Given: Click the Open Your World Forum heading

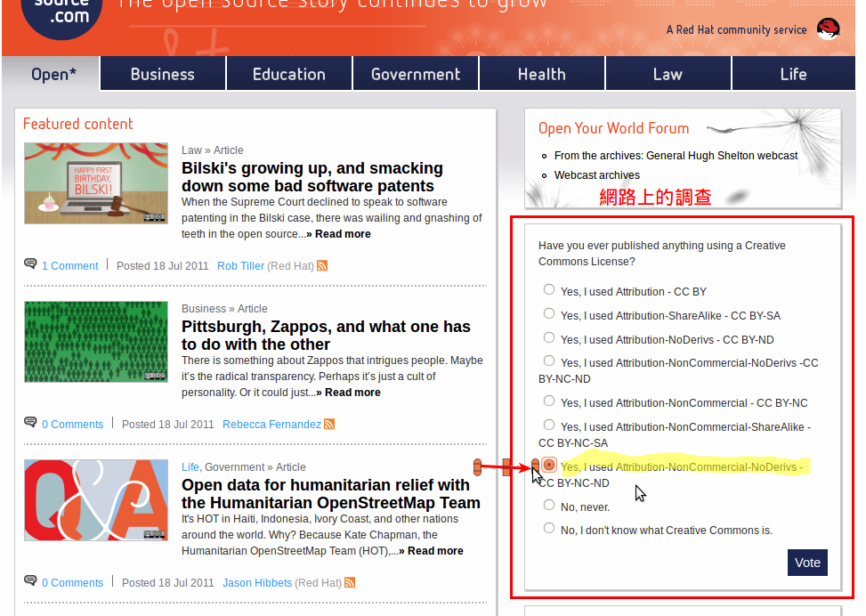Looking at the screenshot, I should [x=613, y=129].
